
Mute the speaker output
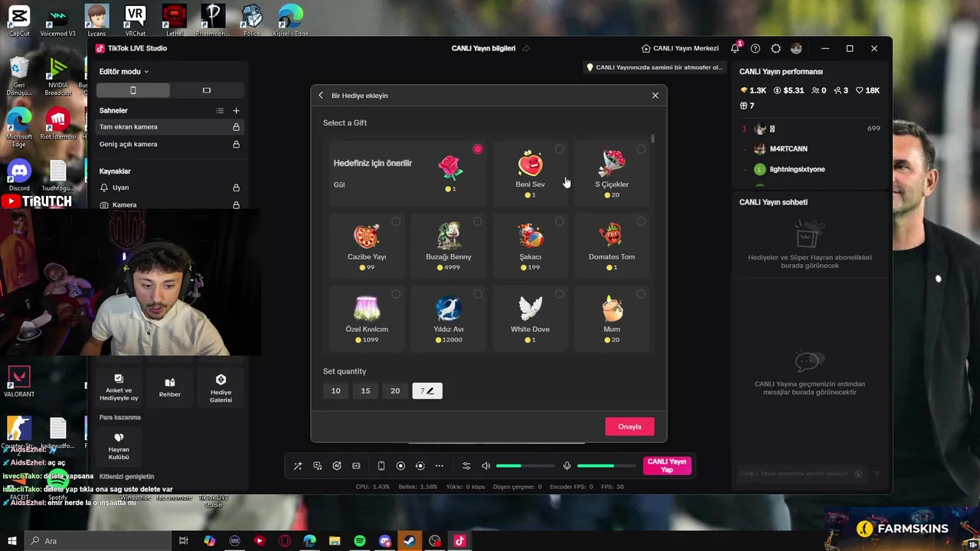point(485,466)
